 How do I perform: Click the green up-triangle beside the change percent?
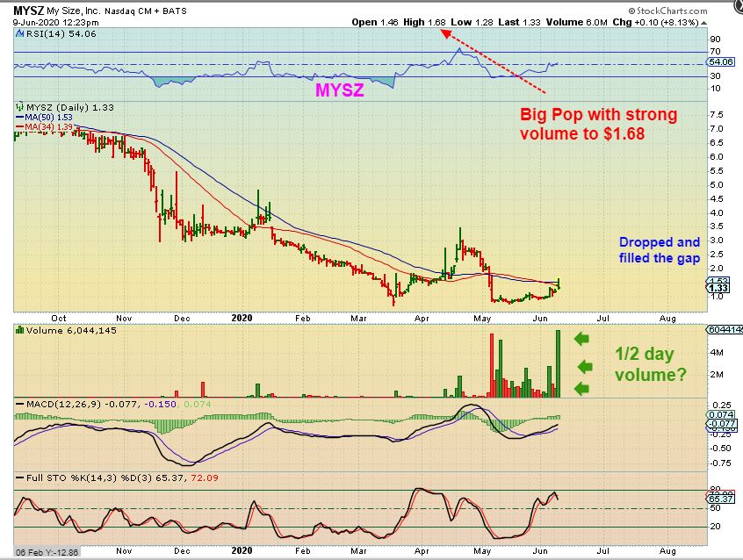(704, 23)
